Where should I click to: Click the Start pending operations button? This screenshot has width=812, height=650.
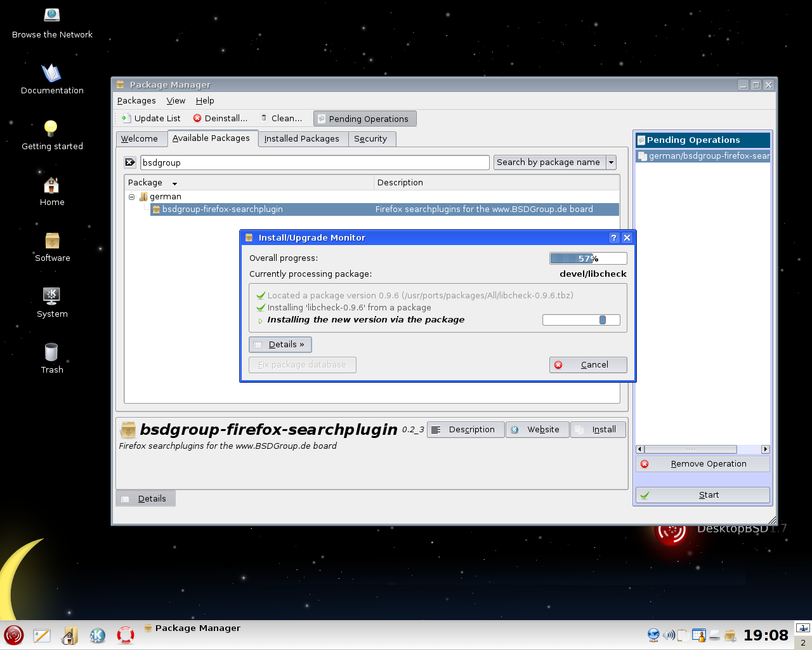pos(703,495)
